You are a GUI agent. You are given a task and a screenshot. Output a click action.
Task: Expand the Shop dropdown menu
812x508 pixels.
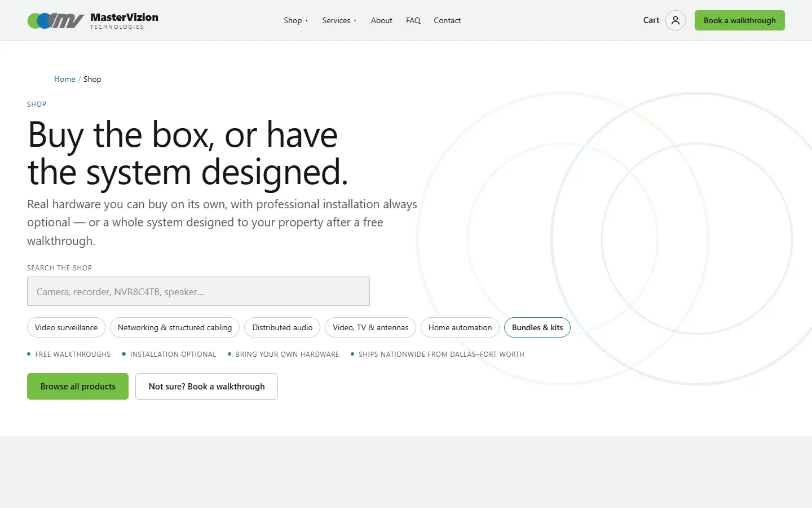point(295,20)
